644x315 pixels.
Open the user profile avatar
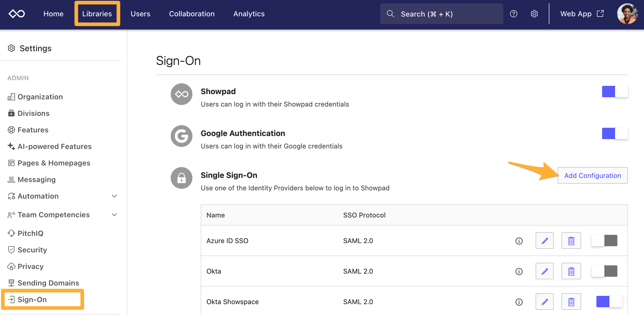coord(627,14)
